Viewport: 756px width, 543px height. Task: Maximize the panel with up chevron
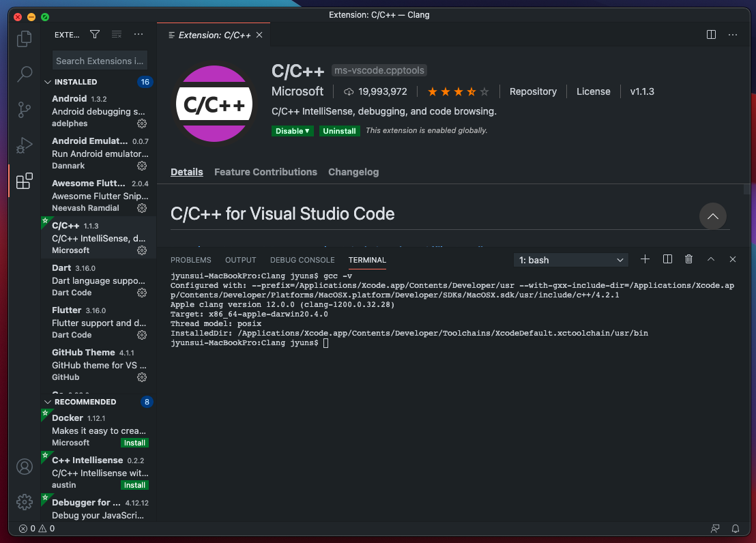click(711, 259)
